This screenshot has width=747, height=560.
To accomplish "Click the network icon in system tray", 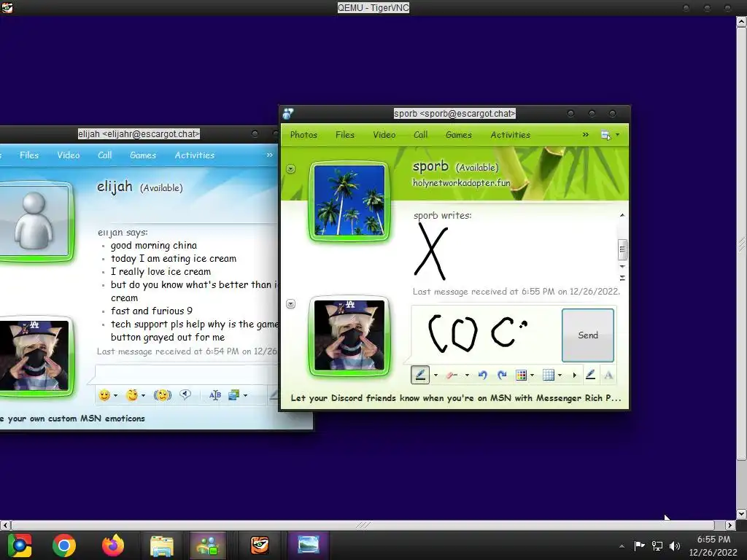I will tap(657, 545).
